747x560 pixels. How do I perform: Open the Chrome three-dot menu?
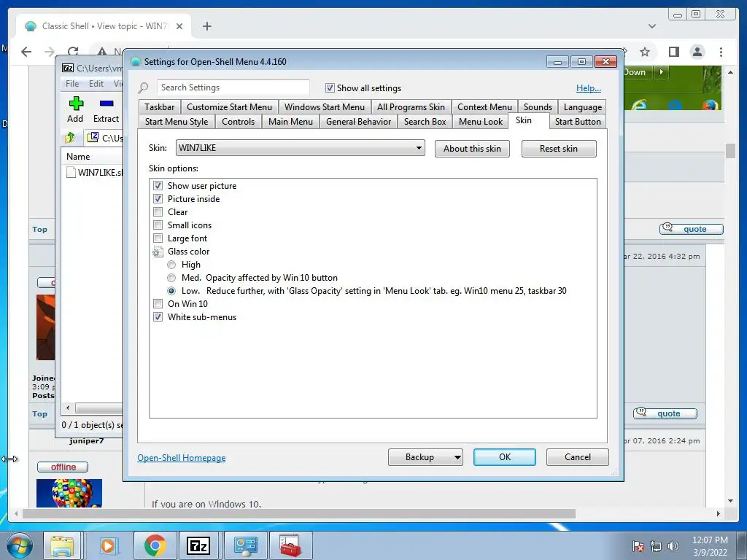pos(721,52)
